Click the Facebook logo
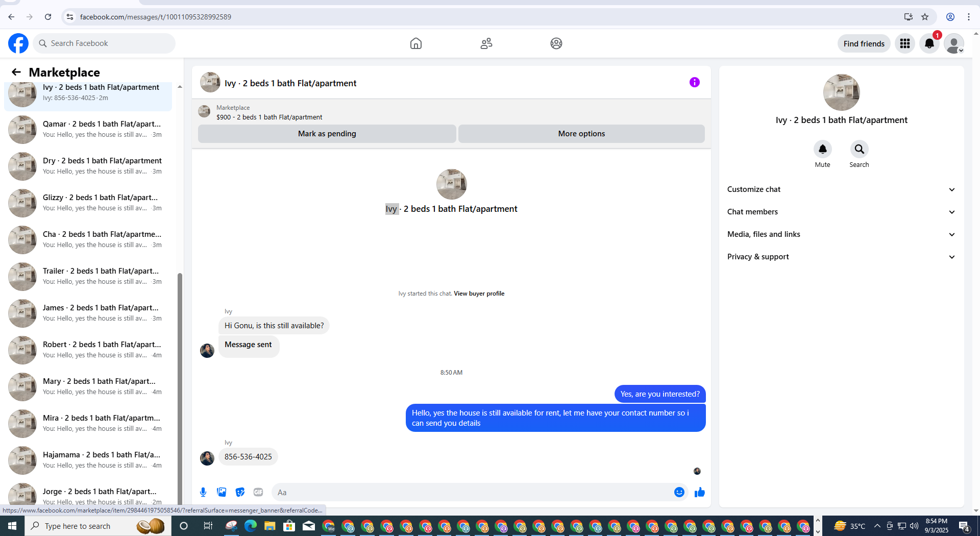 click(18, 43)
